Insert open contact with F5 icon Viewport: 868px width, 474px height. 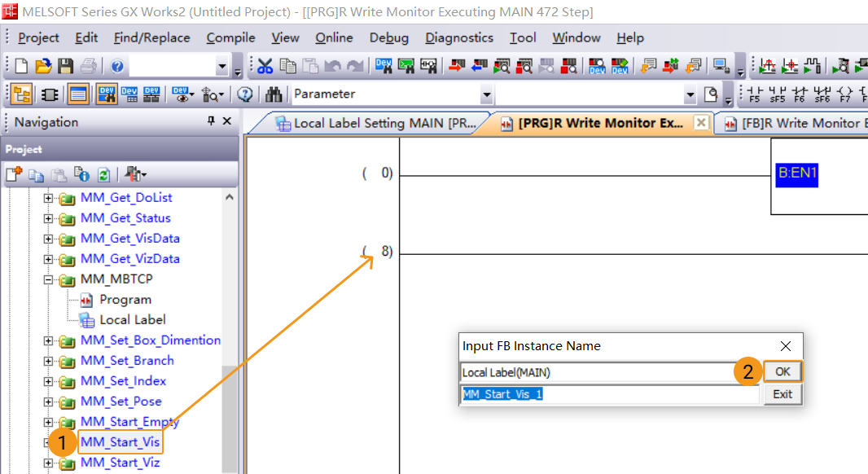[x=755, y=94]
